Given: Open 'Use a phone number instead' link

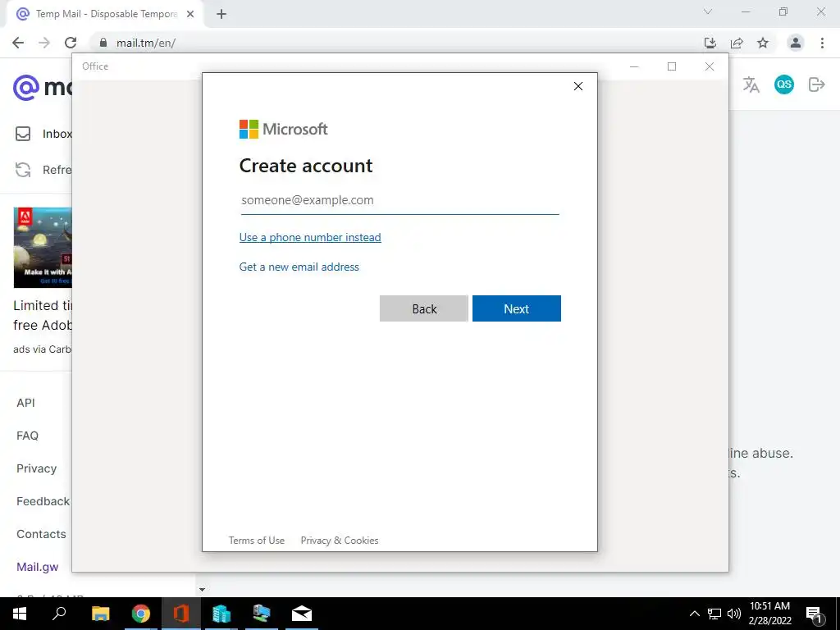Looking at the screenshot, I should click(x=309, y=237).
